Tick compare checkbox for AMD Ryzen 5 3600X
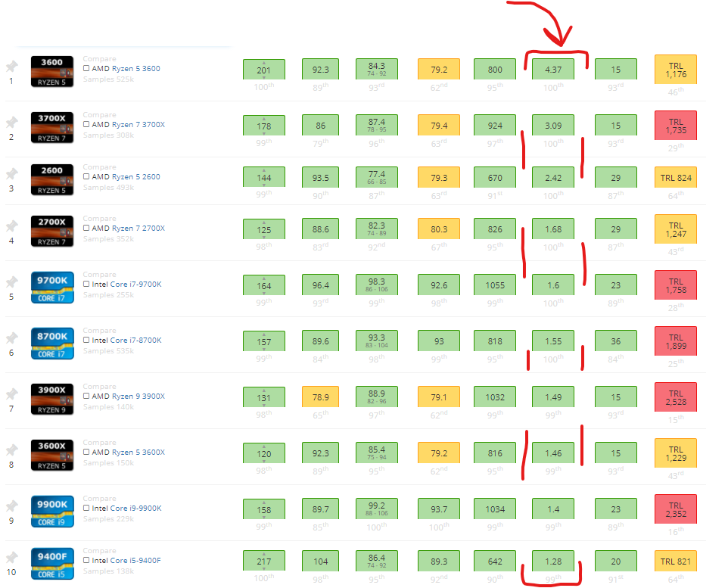Screen dimensions: 728x588 86,452
